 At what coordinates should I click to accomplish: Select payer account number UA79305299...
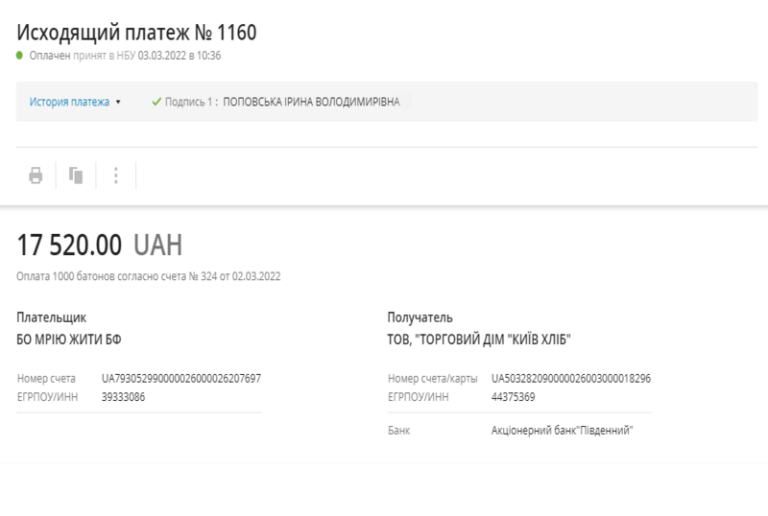point(181,378)
